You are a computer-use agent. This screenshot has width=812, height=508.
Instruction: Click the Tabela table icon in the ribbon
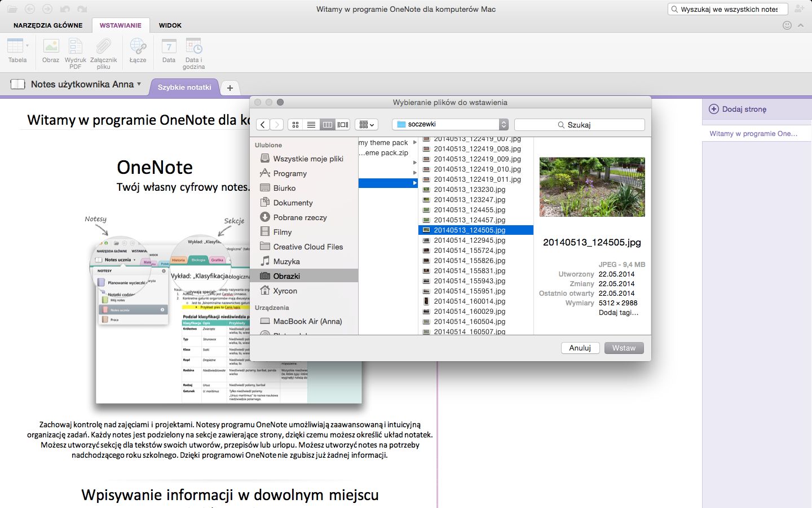pyautogui.click(x=15, y=46)
